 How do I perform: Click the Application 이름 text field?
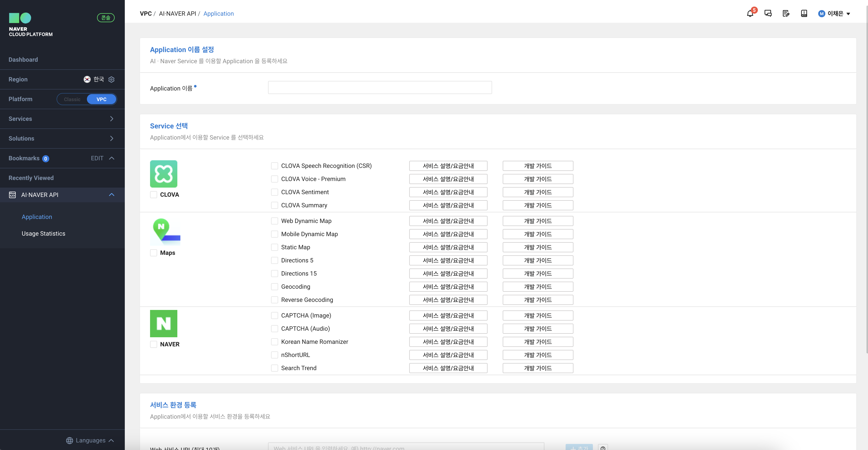pos(380,88)
